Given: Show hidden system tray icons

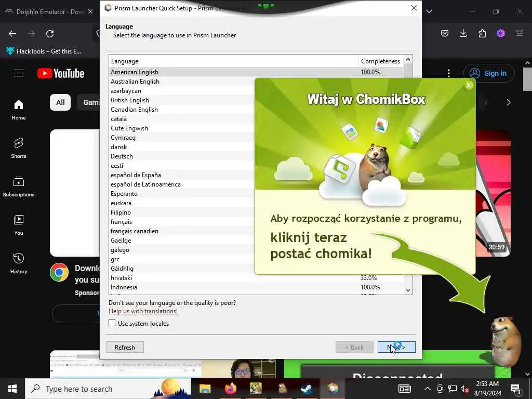Looking at the screenshot, I should [428, 389].
